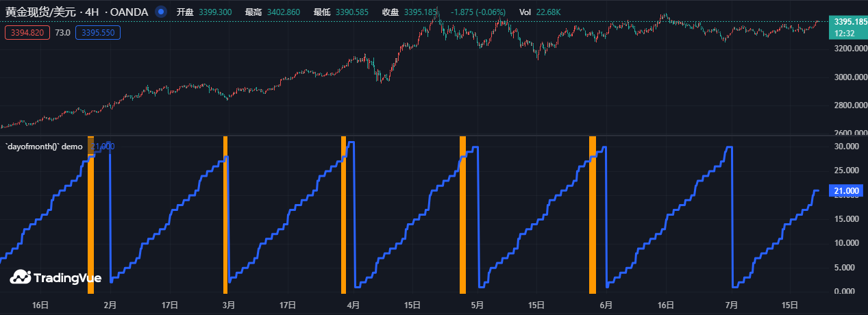This screenshot has height=315, width=868.
Task: Click the 6月 label on time axis
Action: coord(606,305)
